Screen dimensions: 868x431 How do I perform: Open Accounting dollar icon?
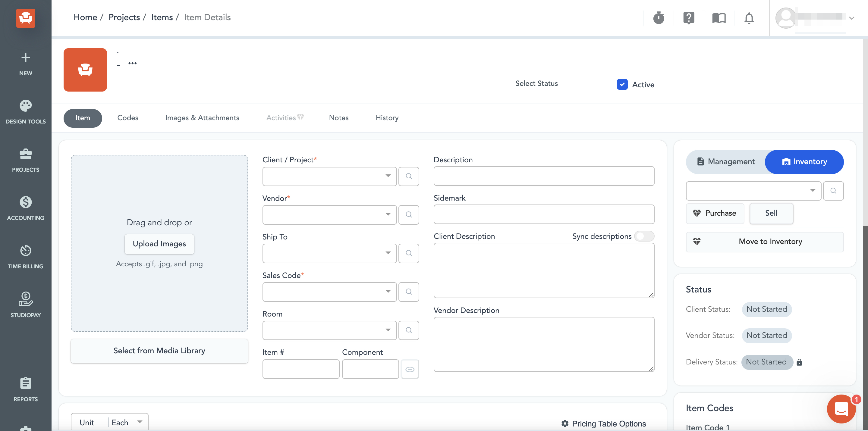(x=26, y=202)
